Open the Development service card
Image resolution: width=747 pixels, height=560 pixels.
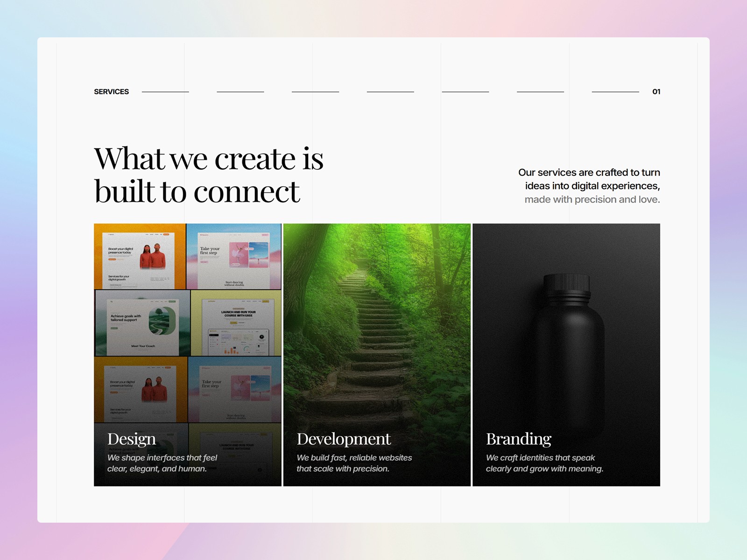tap(377, 355)
